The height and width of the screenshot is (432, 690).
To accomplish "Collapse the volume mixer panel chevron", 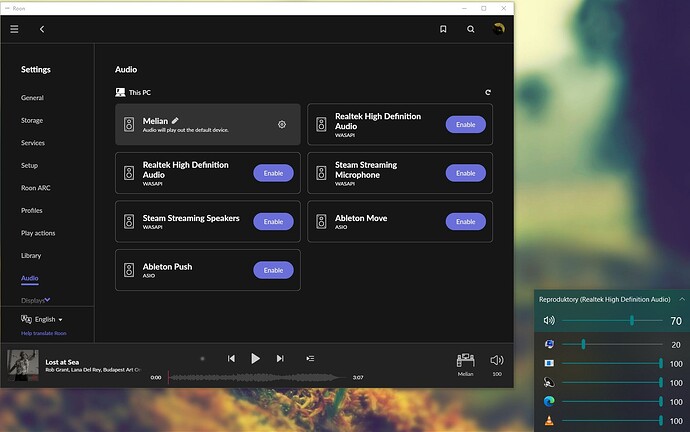I will click(682, 299).
